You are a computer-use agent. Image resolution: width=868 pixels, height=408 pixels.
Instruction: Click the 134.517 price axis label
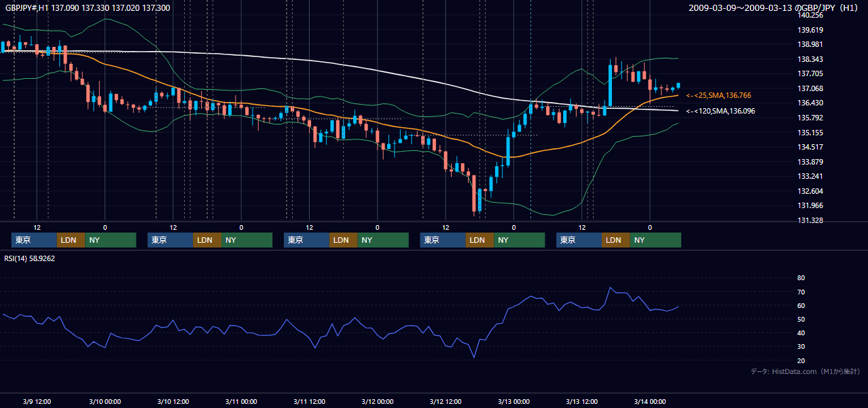[x=810, y=147]
